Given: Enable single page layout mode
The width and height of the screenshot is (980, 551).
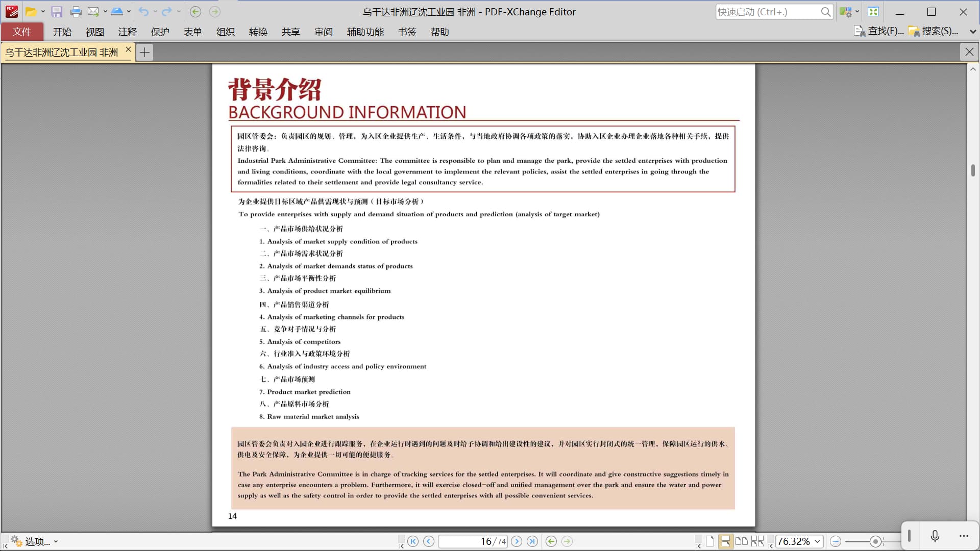Looking at the screenshot, I should [x=710, y=541].
